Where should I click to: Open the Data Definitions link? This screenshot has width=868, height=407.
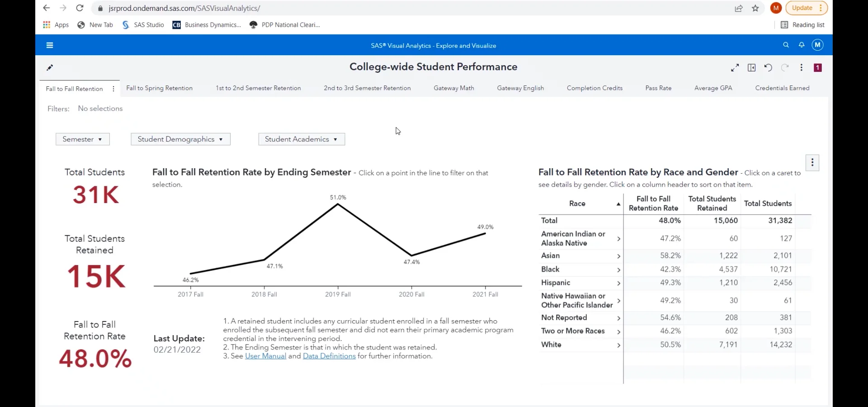[329, 356]
